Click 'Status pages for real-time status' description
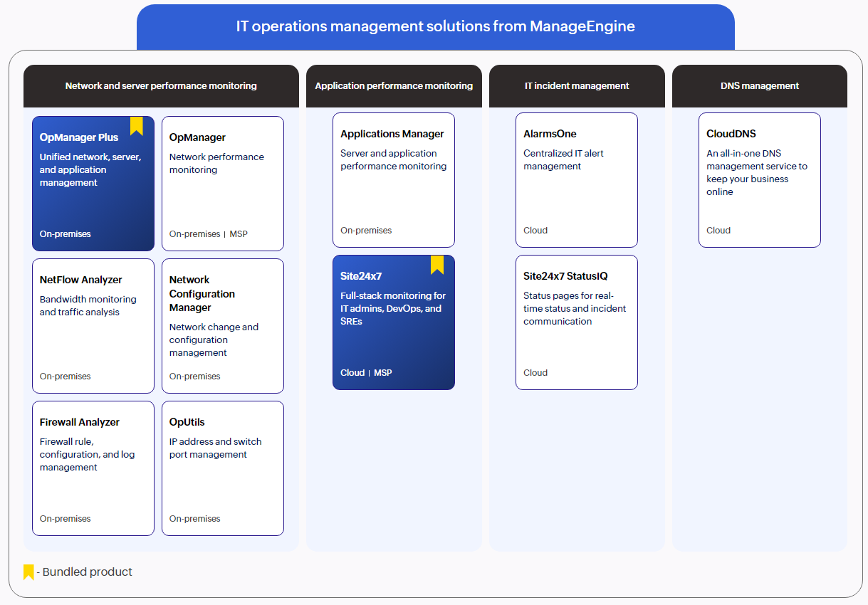The height and width of the screenshot is (605, 868). point(575,309)
